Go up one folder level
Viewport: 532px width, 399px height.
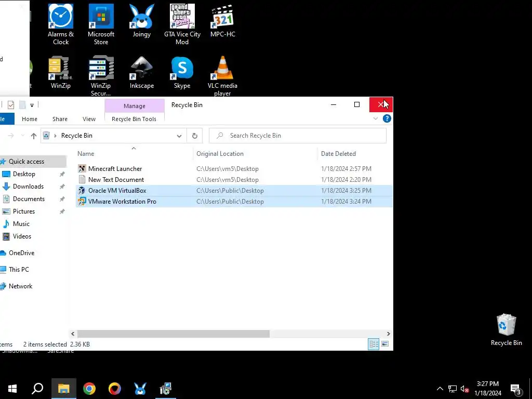33,136
